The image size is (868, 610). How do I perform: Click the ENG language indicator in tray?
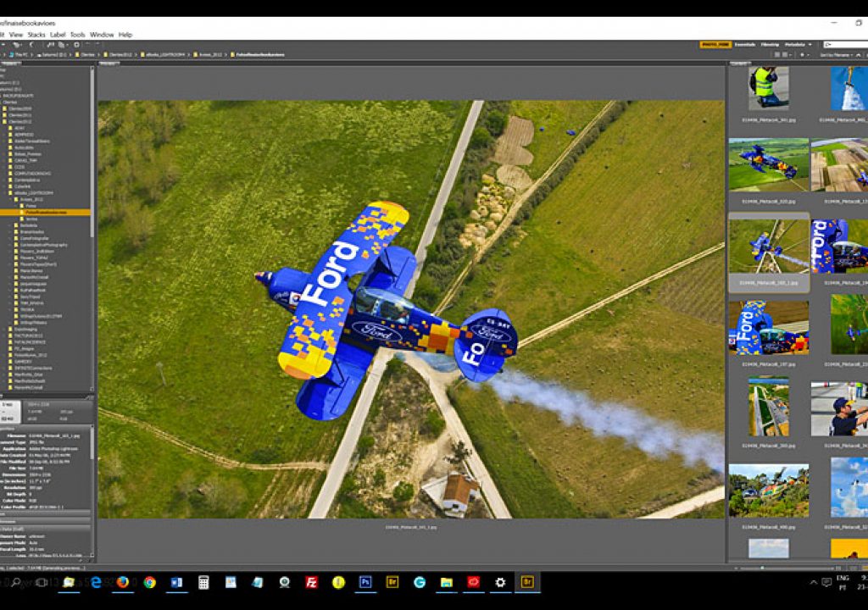[843, 578]
